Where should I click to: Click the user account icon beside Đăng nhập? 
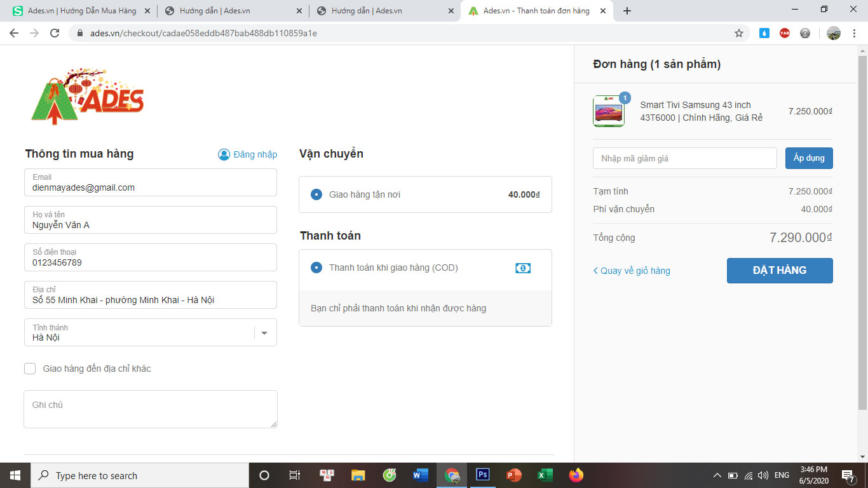click(224, 154)
